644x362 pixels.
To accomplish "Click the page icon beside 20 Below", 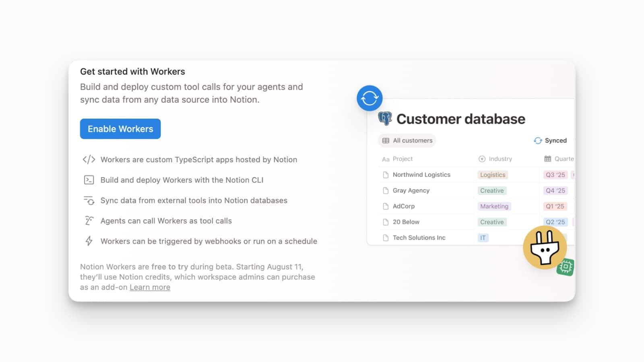I will tap(386, 222).
